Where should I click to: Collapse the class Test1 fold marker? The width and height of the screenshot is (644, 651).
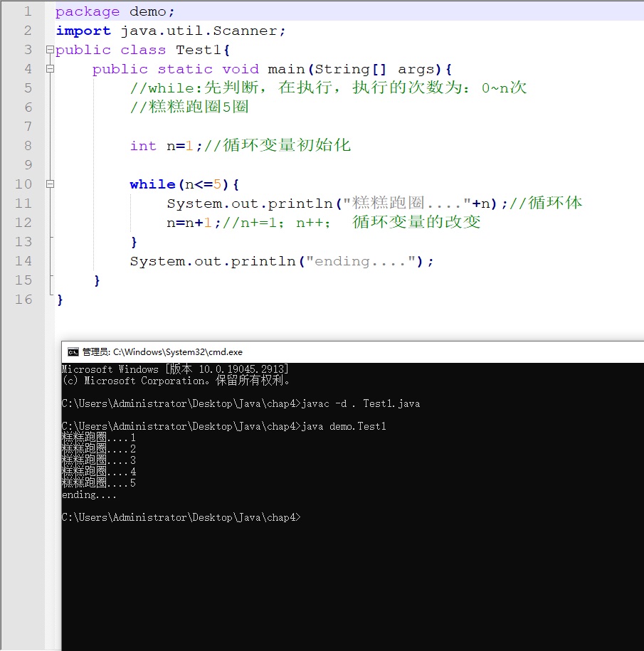50,50
